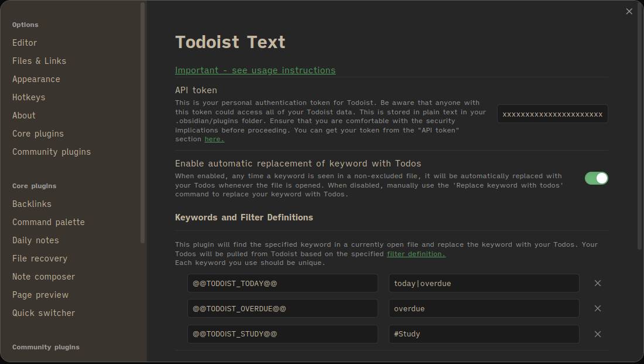Open Files & Links settings
Screen dimensions: 644x364
pyautogui.click(x=39, y=60)
